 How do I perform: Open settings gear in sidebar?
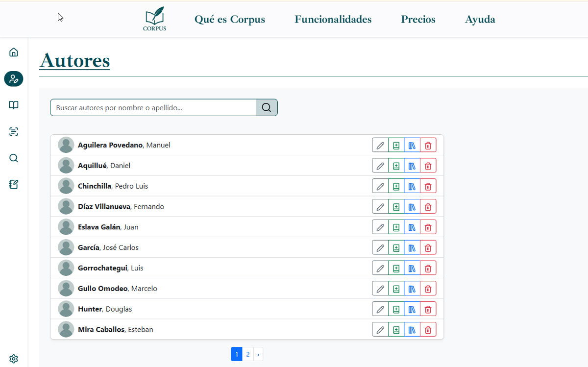14,359
